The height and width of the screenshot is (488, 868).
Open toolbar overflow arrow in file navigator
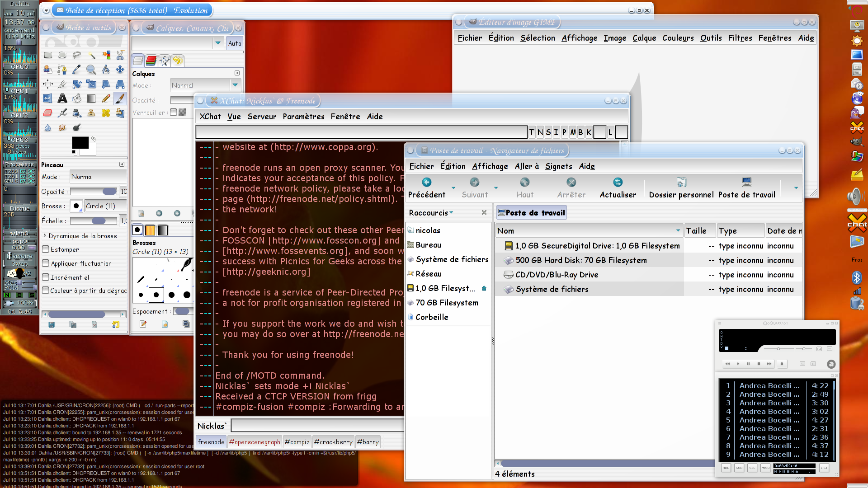click(796, 188)
